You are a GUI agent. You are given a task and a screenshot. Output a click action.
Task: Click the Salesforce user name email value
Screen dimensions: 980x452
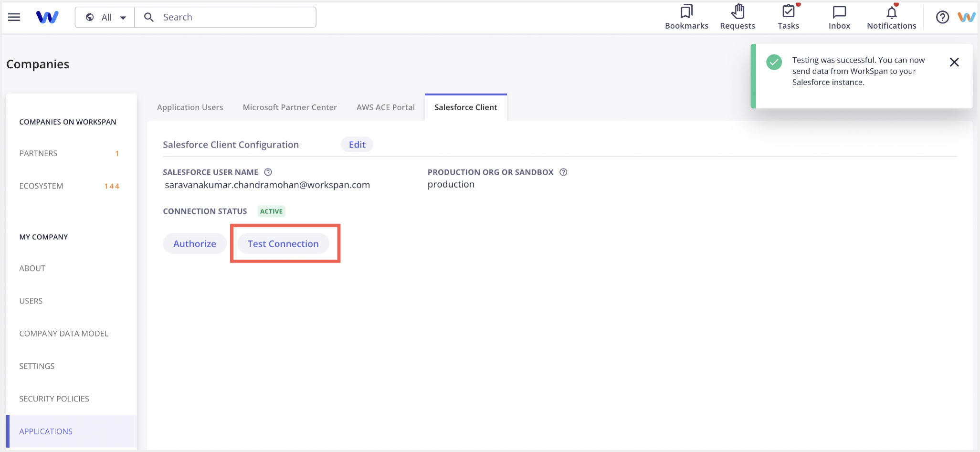tap(267, 185)
